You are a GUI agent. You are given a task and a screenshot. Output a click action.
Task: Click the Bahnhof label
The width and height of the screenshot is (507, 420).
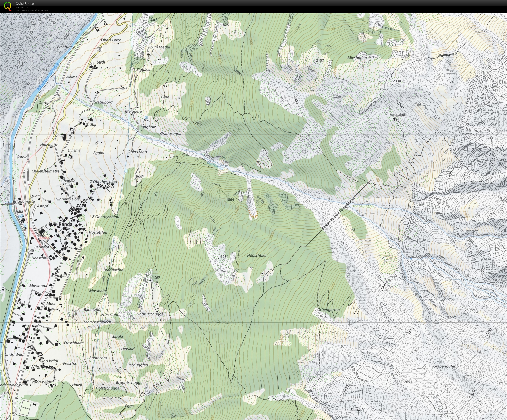(x=42, y=247)
